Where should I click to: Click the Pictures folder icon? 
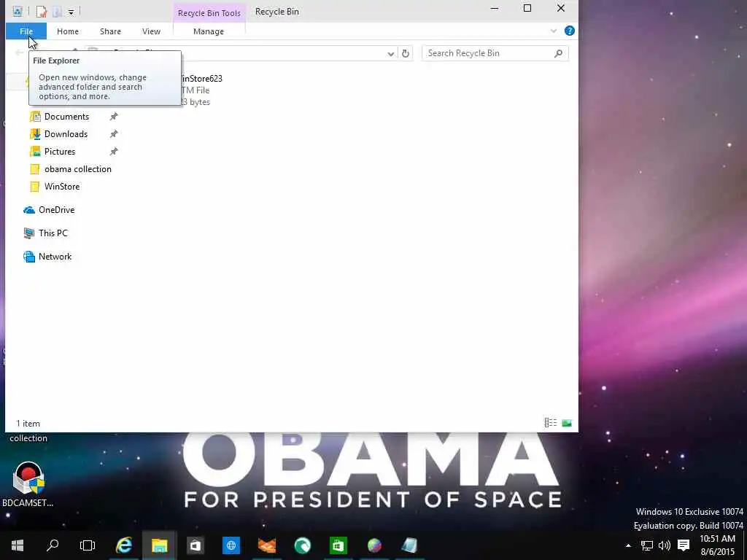pos(35,152)
